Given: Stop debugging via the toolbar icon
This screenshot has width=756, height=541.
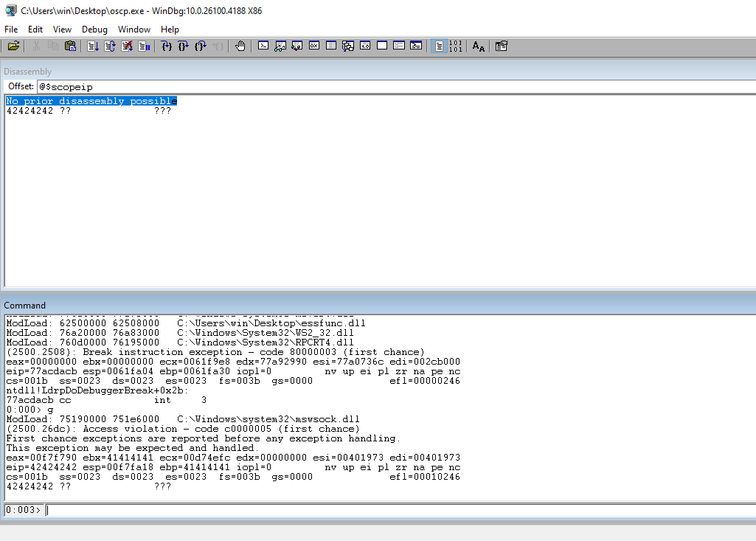Looking at the screenshot, I should (x=127, y=46).
